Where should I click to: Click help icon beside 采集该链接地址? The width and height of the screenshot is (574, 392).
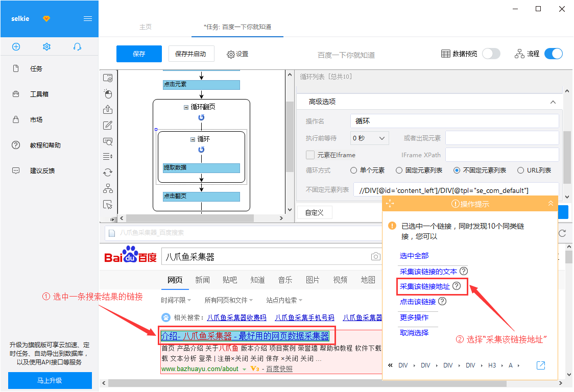click(457, 286)
